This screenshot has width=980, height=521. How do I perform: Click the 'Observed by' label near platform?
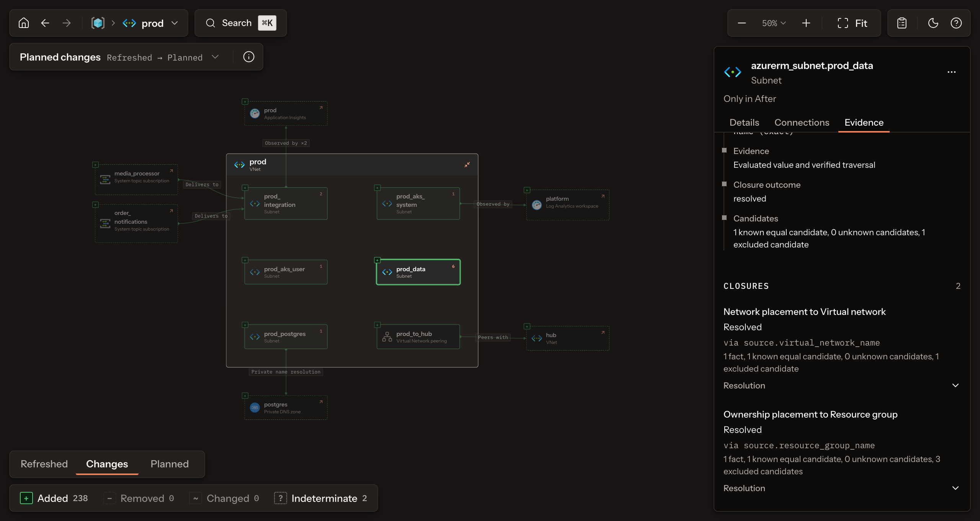point(493,204)
